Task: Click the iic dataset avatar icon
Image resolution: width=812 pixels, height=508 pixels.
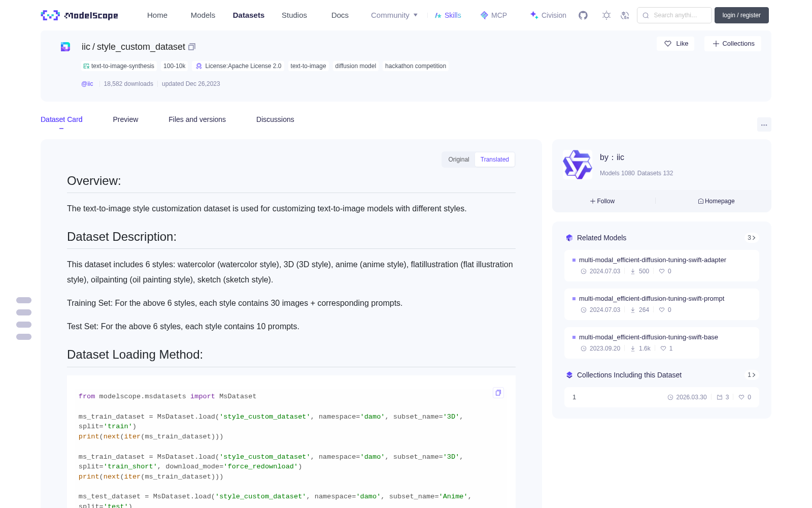Action: pyautogui.click(x=65, y=47)
